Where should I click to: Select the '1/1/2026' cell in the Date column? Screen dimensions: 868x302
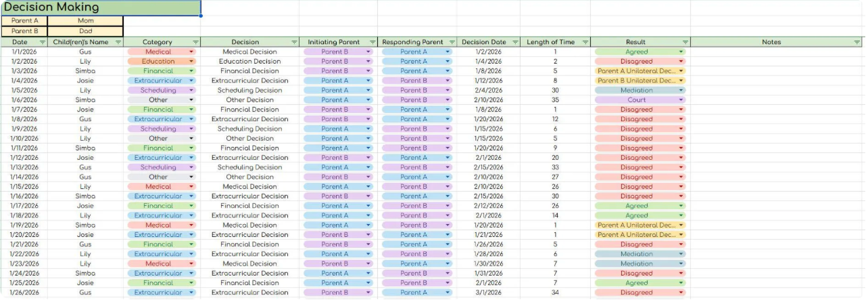click(24, 52)
